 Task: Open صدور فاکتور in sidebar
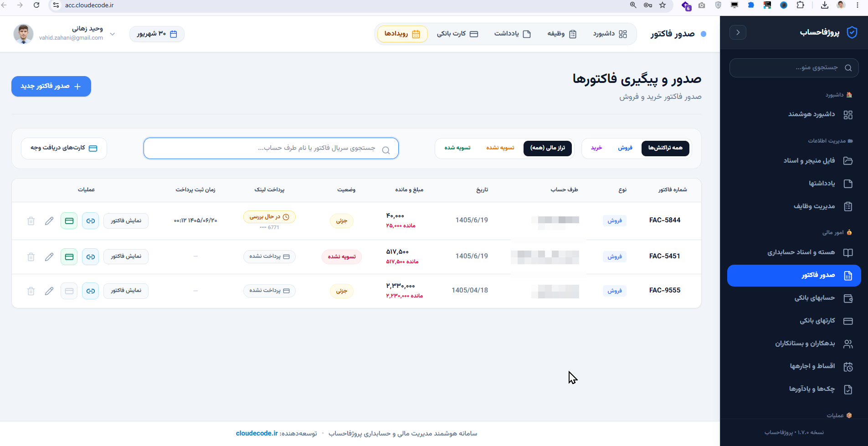click(x=794, y=276)
